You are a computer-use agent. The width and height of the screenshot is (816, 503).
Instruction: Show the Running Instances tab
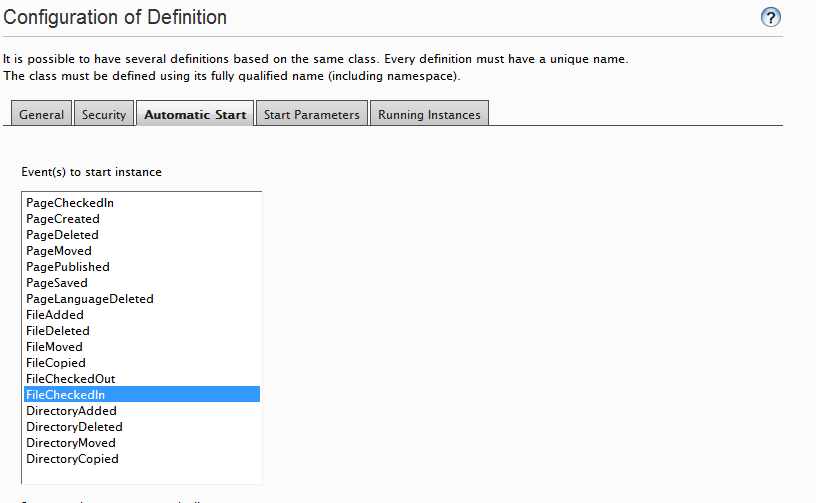(429, 114)
